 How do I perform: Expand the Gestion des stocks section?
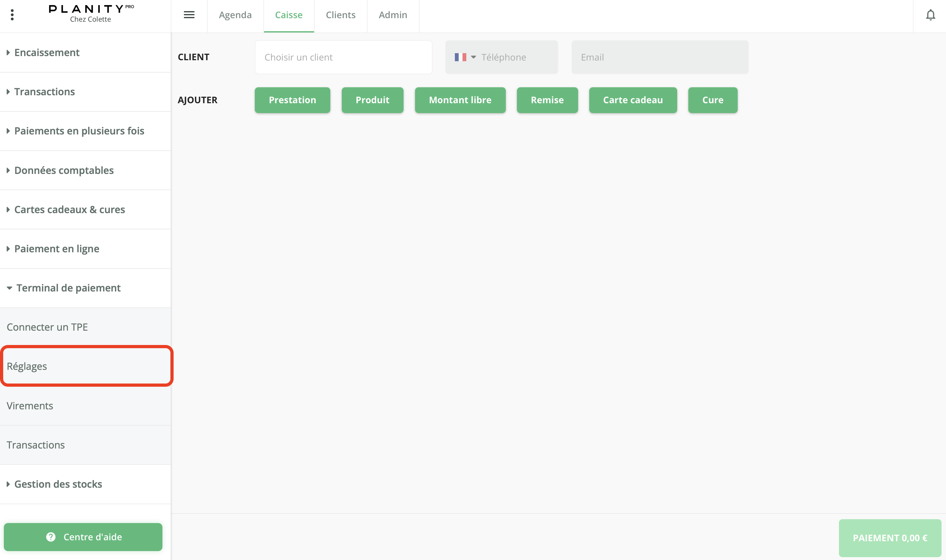[58, 484]
